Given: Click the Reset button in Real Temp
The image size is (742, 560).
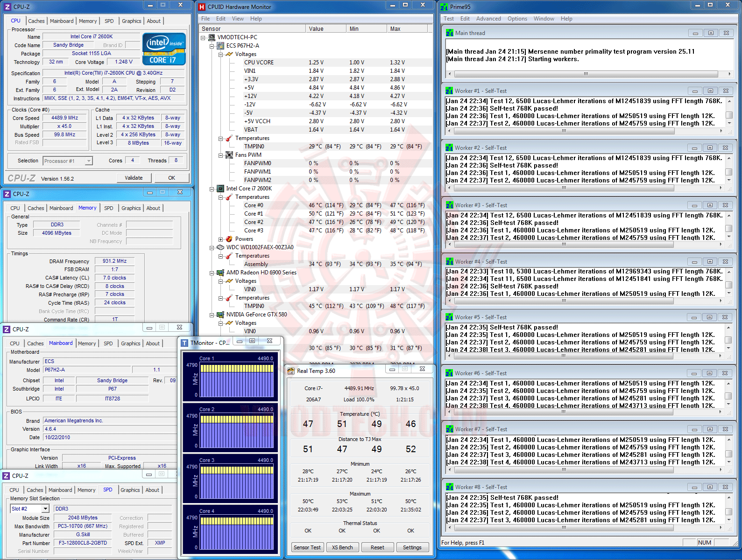Looking at the screenshot, I should [377, 547].
